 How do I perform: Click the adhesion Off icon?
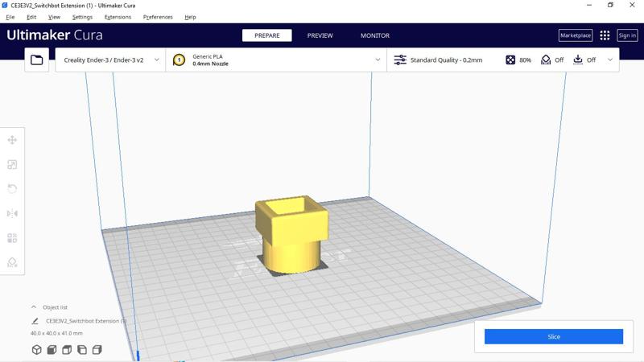[x=578, y=60]
